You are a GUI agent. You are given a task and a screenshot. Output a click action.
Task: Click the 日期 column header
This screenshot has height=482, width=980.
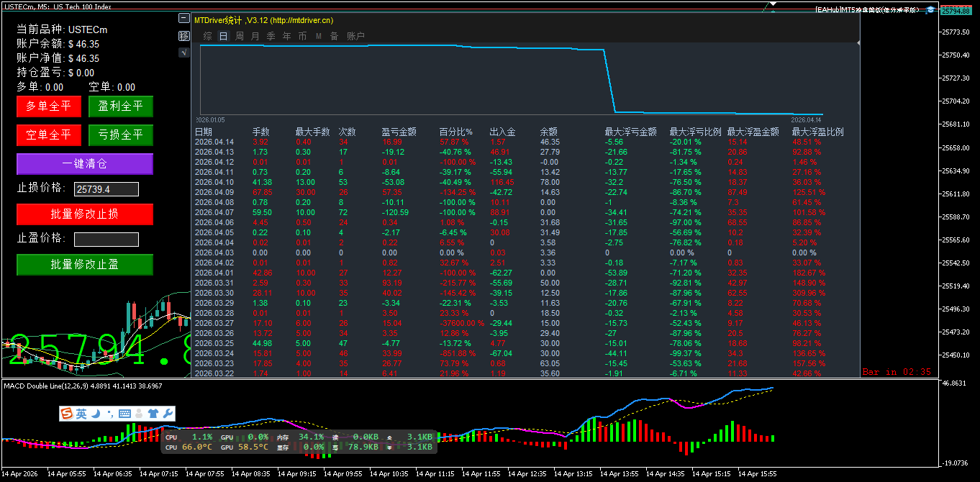click(204, 132)
